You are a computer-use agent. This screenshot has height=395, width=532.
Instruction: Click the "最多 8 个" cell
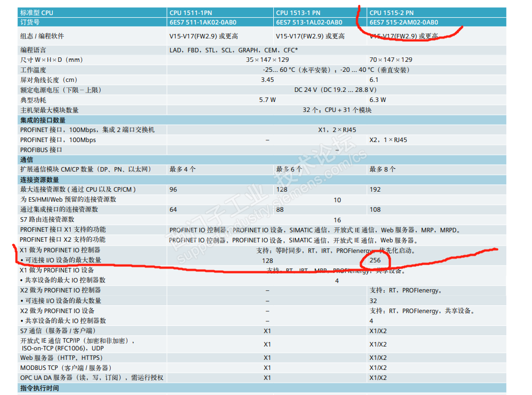pyautogui.click(x=383, y=169)
